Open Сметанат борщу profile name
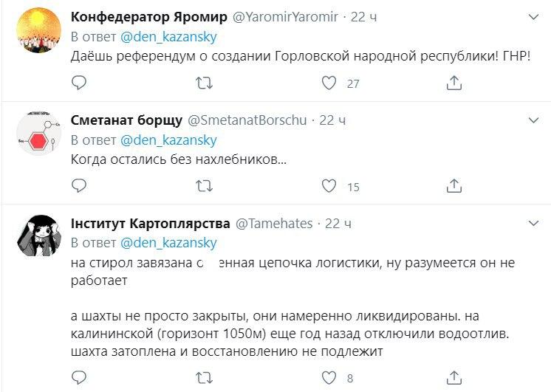 click(x=123, y=120)
